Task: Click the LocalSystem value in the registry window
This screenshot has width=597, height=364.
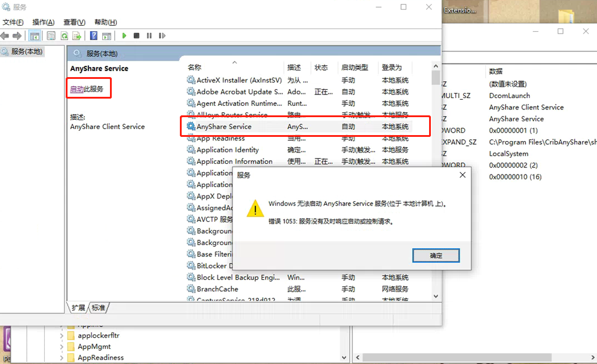Action: click(x=509, y=154)
